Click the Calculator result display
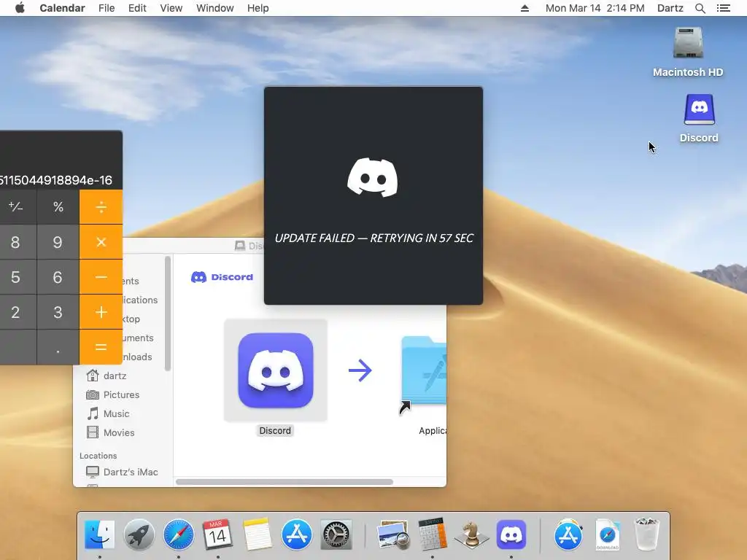 click(56, 180)
